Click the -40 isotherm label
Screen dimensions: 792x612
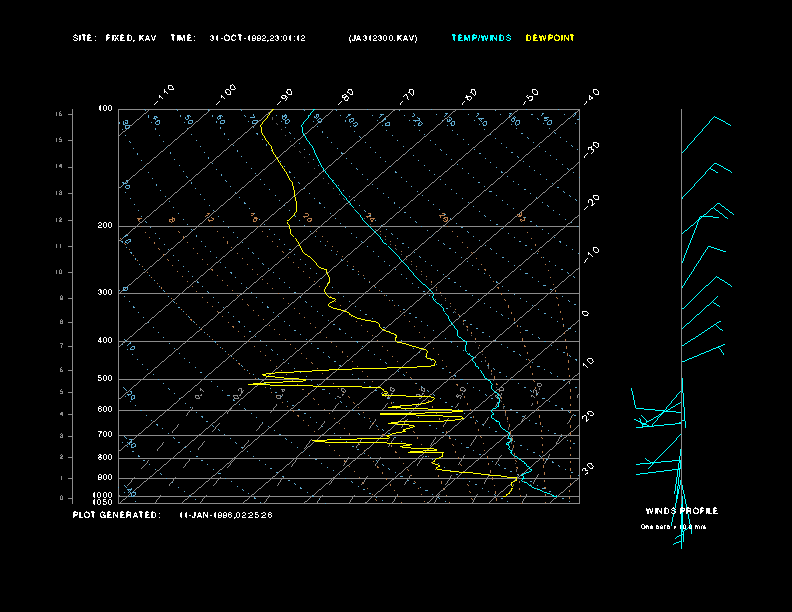591,96
